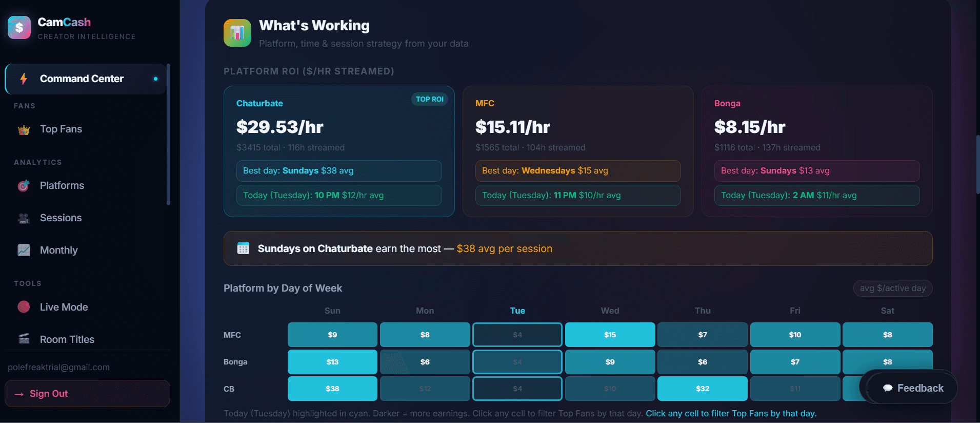Click the CB Monday $12 cell
Screen dimensions: 980x423
[425, 389]
